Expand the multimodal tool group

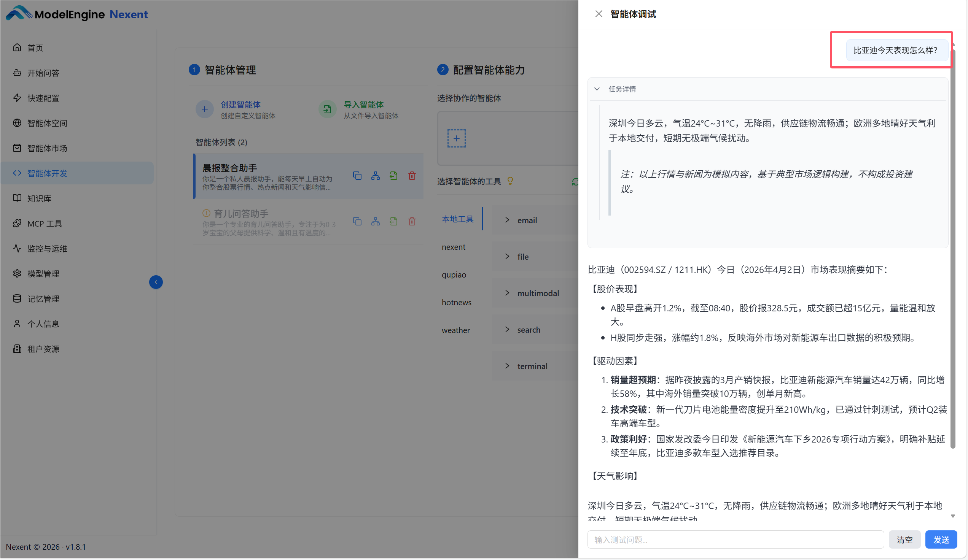point(507,293)
